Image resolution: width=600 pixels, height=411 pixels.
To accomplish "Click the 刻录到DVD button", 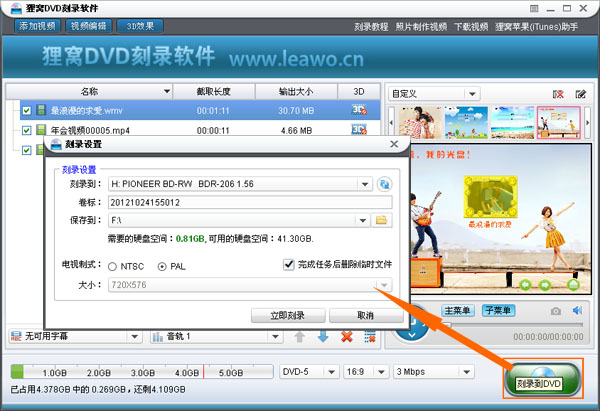I will click(543, 380).
